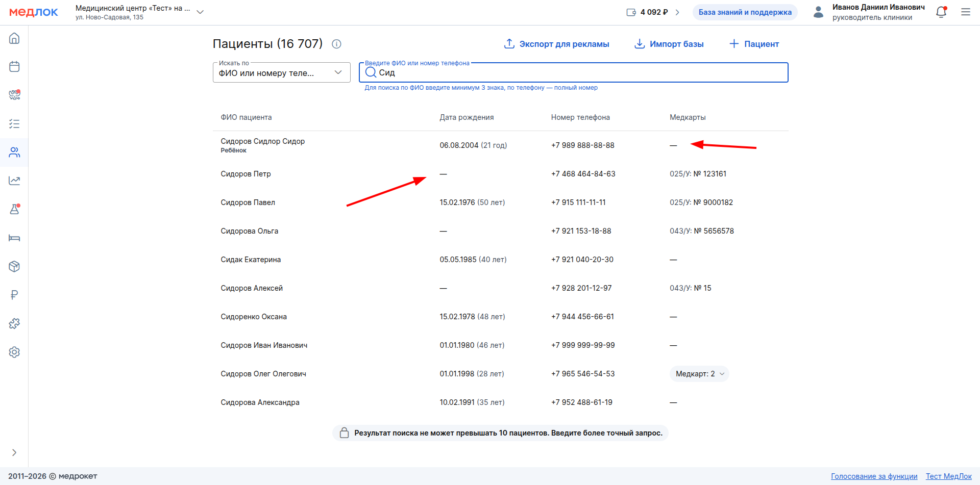This screenshot has width=980, height=485.
Task: Open the patients icon in sidebar
Action: [x=14, y=152]
